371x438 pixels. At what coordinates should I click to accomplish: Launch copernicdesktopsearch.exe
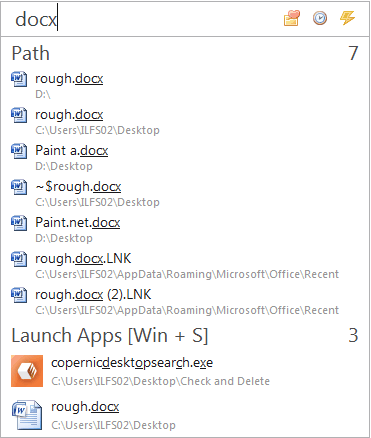tap(185, 371)
